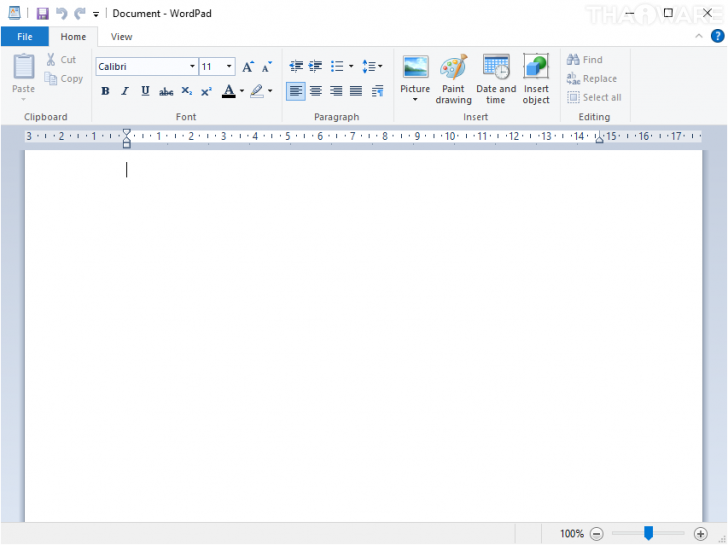Toggle Strikethrough formatting
This screenshot has height=545, width=728.
pyautogui.click(x=166, y=91)
